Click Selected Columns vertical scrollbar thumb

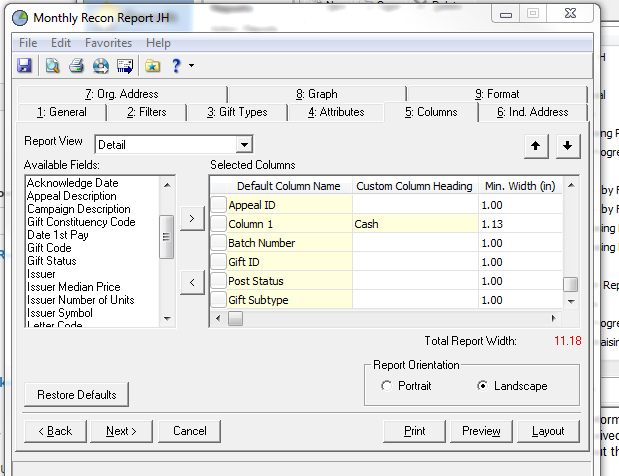pos(571,284)
